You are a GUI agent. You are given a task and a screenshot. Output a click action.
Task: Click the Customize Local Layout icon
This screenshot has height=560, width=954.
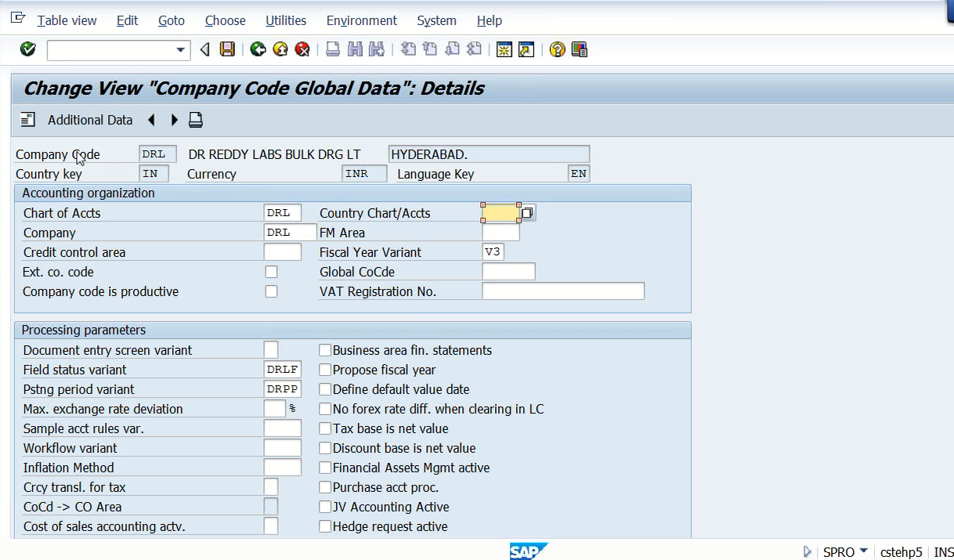(x=579, y=50)
